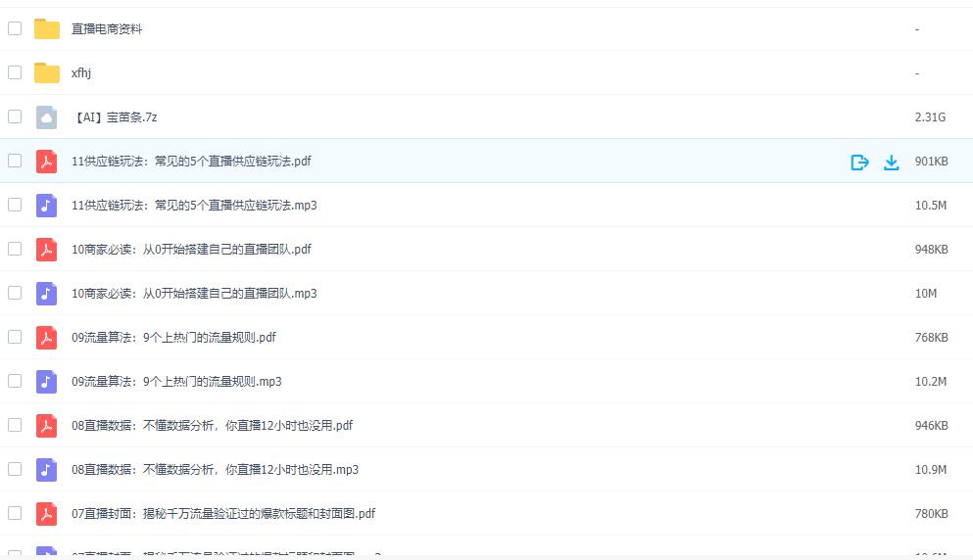The width and height of the screenshot is (973, 560).
Task: Click the music icon of 09流量算法 mp3
Action: [x=47, y=382]
